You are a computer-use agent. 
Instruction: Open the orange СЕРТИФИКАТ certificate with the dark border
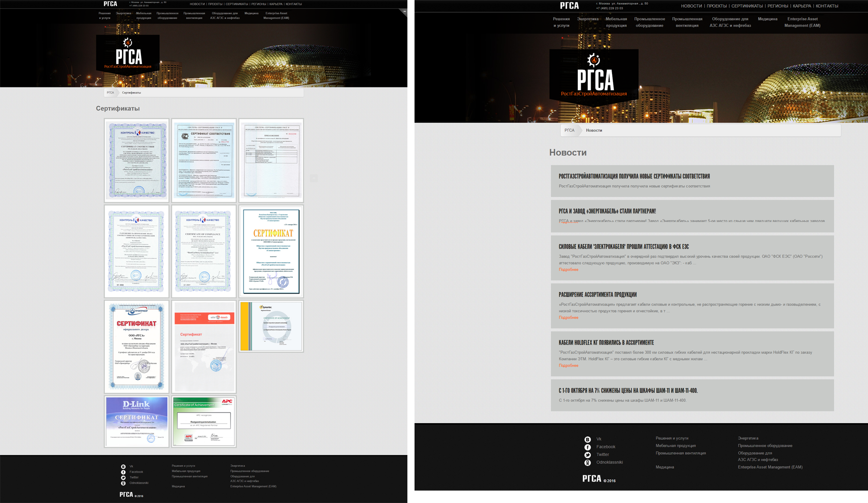271,251
